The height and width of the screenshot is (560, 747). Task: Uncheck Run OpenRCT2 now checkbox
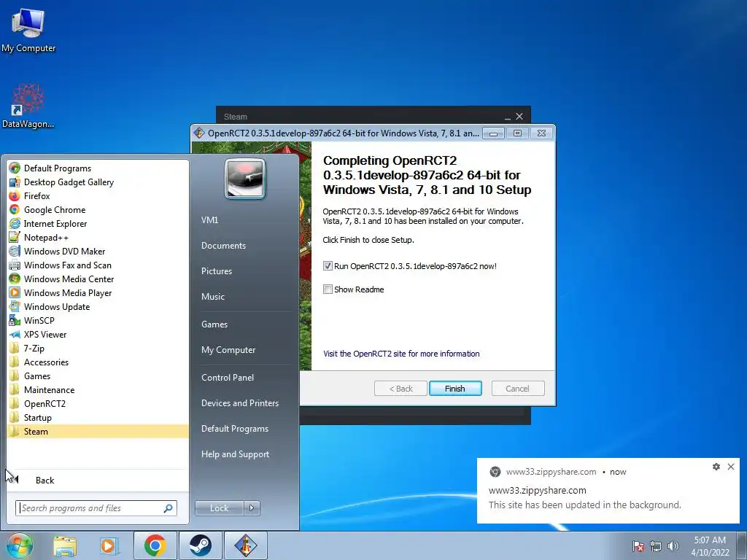328,266
